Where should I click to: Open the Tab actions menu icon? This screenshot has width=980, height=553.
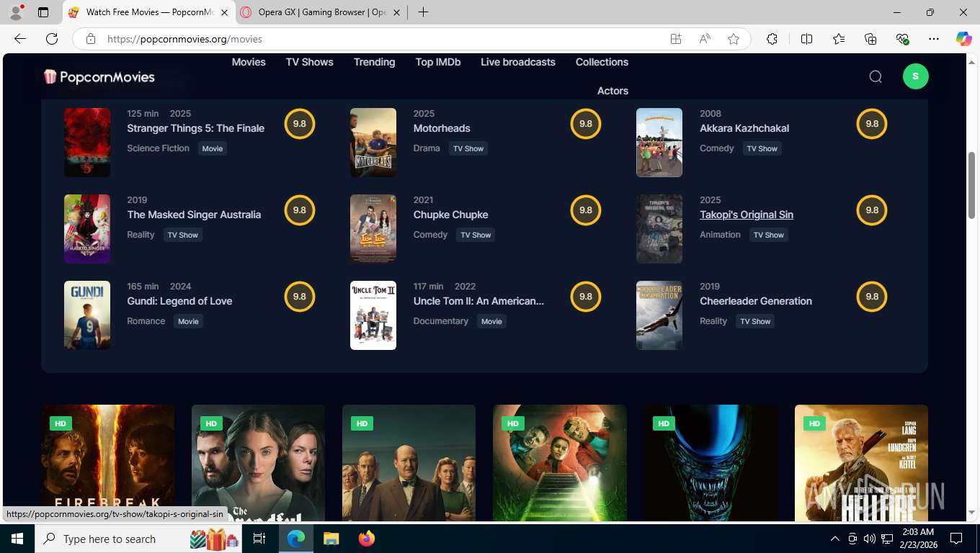43,12
